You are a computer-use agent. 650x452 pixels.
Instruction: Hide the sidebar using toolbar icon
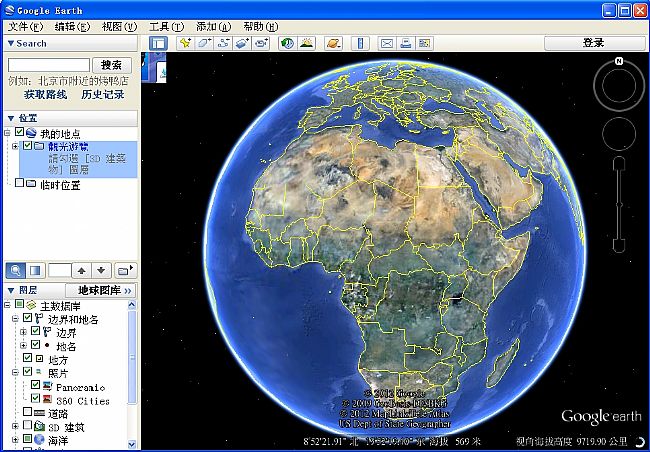(x=158, y=43)
